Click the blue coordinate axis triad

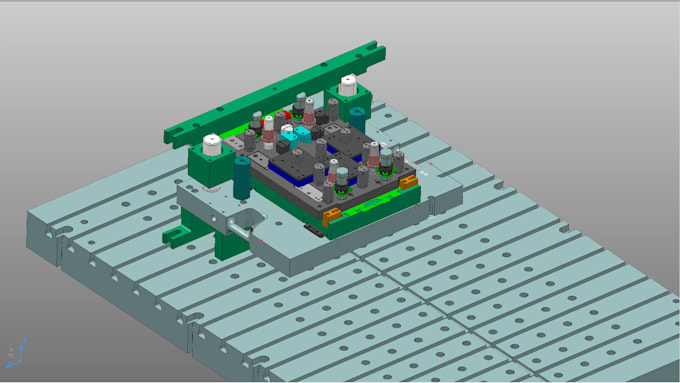click(16, 354)
